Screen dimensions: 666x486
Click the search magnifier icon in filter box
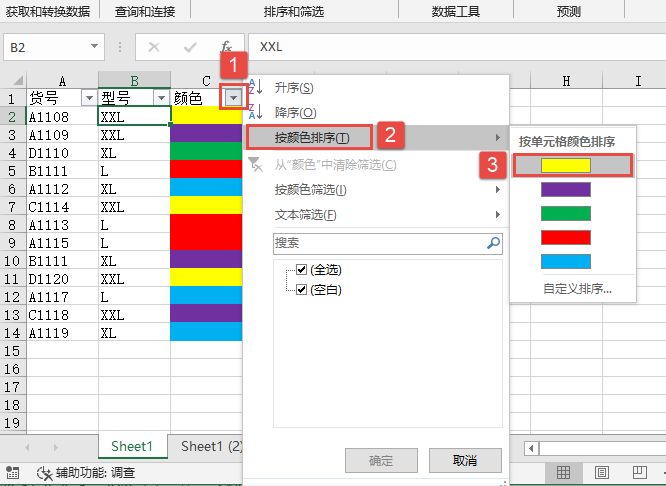[x=493, y=243]
